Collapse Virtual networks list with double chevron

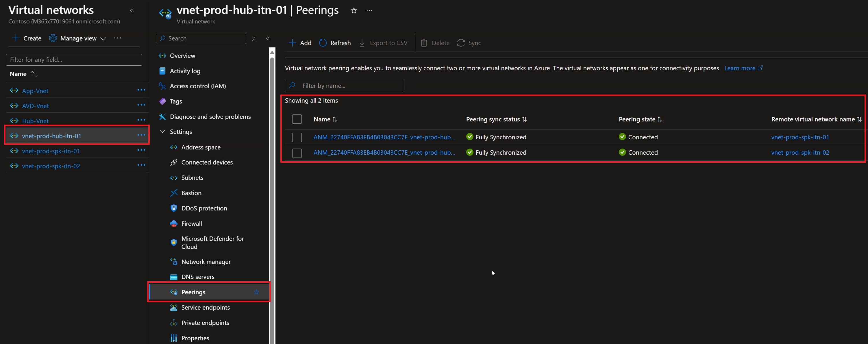tap(132, 10)
